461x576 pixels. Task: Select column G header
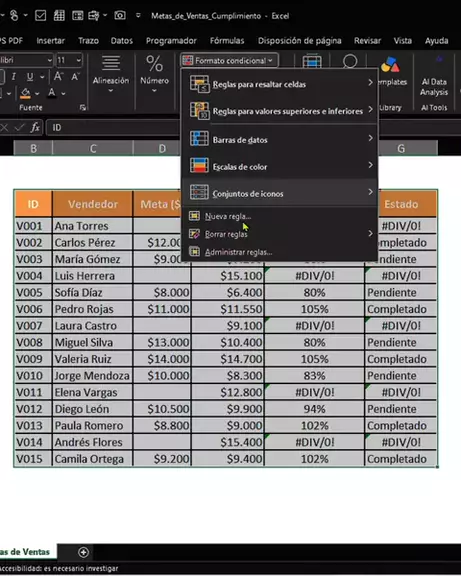[401, 148]
